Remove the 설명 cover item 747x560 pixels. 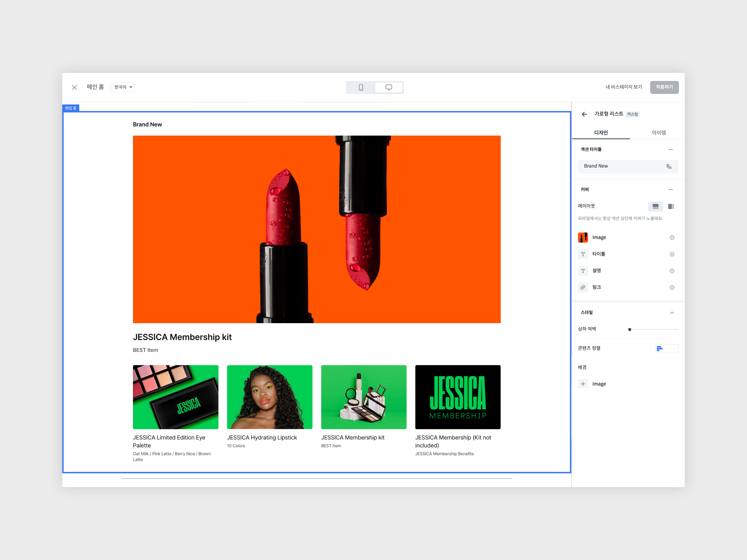(672, 271)
